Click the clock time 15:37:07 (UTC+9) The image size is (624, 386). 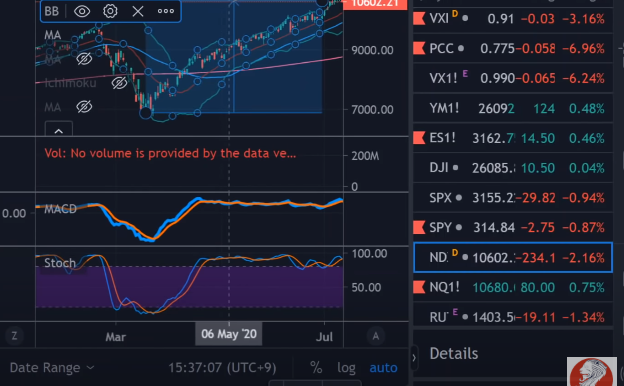click(x=222, y=368)
